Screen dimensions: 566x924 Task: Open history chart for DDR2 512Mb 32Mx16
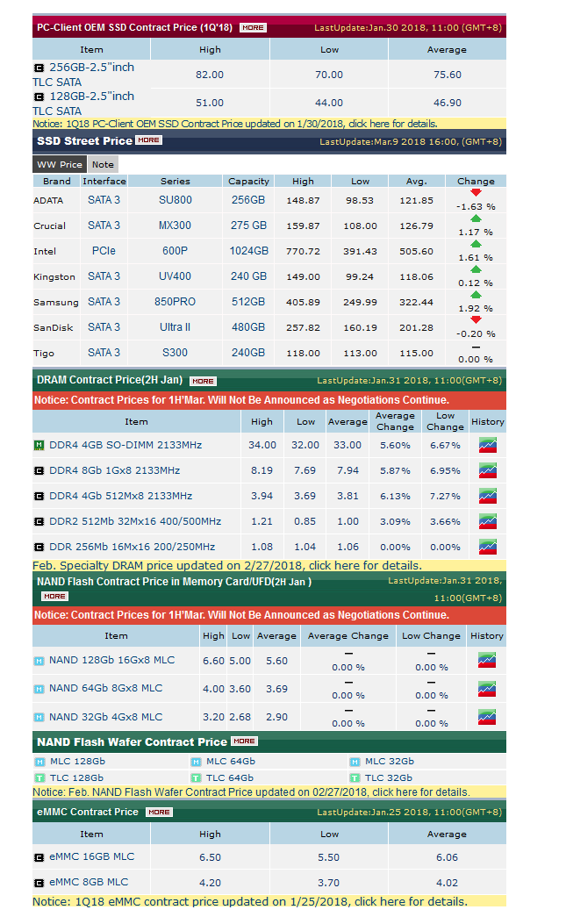pos(488,521)
